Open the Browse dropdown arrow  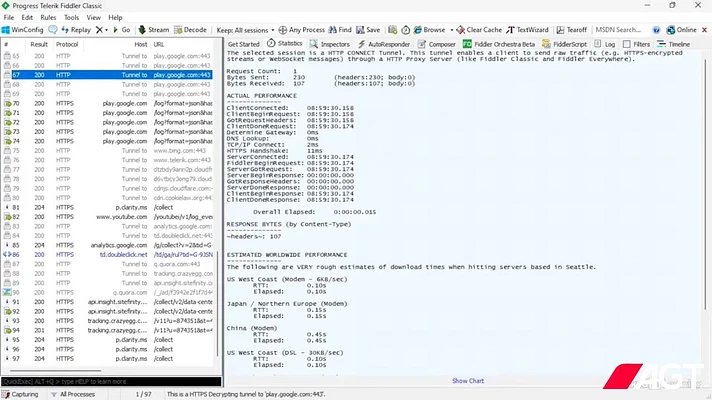452,30
